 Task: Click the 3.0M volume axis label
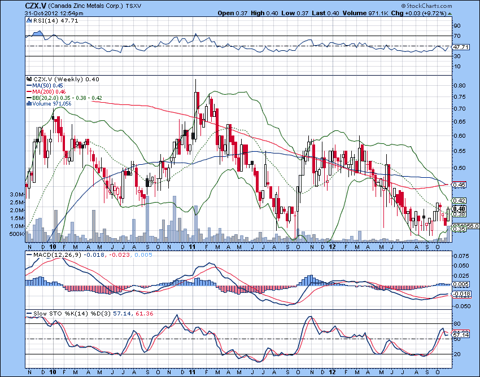17,194
